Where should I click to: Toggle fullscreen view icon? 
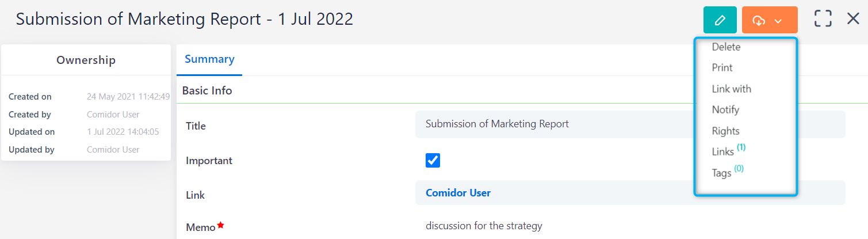point(823,19)
